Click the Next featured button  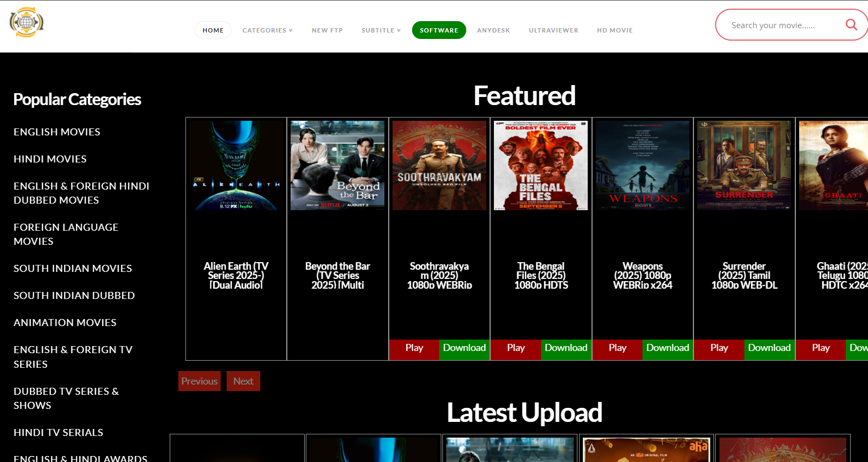click(x=243, y=381)
